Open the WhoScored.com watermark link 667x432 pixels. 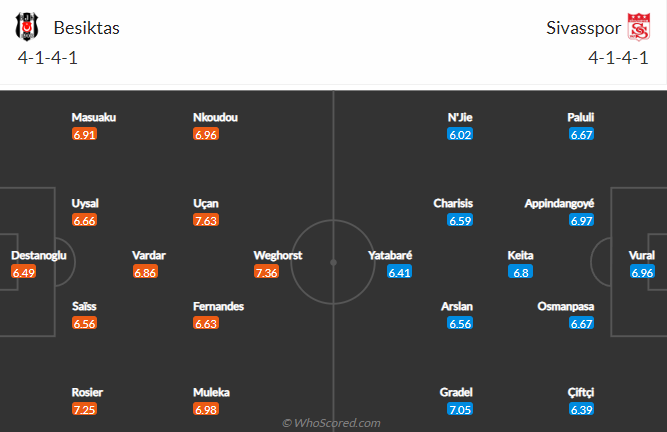pyautogui.click(x=331, y=423)
